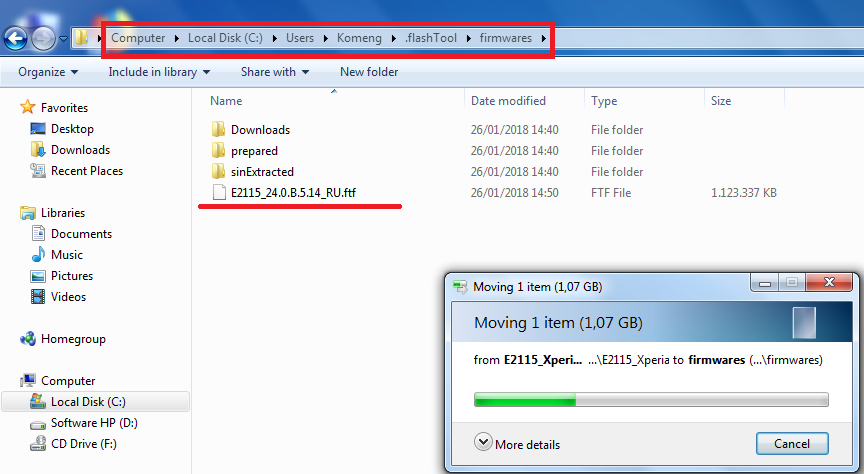Viewport: 864px width, 474px height.
Task: Open the Include in library menu
Action: click(159, 72)
